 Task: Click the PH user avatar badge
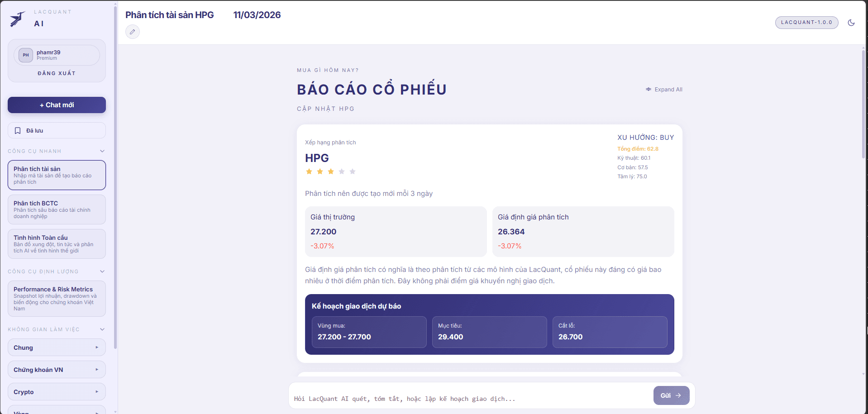coord(25,55)
